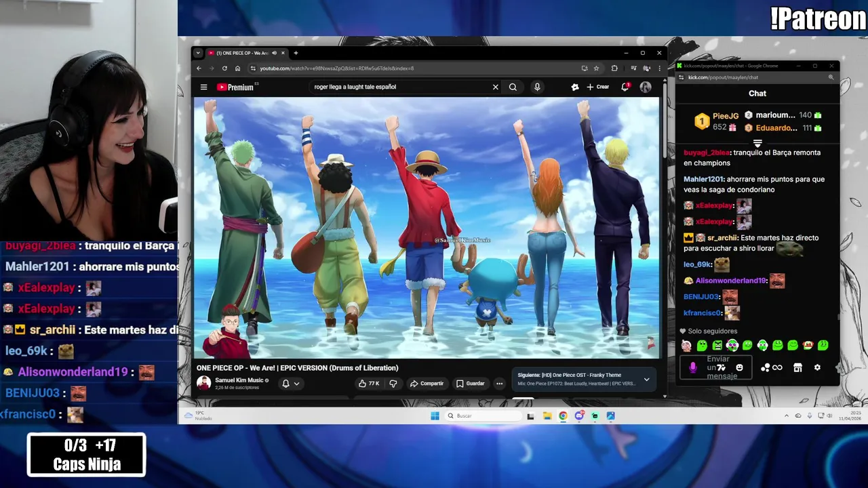This screenshot has width=868, height=488.
Task: Click Compartir to share the video
Action: coord(427,384)
